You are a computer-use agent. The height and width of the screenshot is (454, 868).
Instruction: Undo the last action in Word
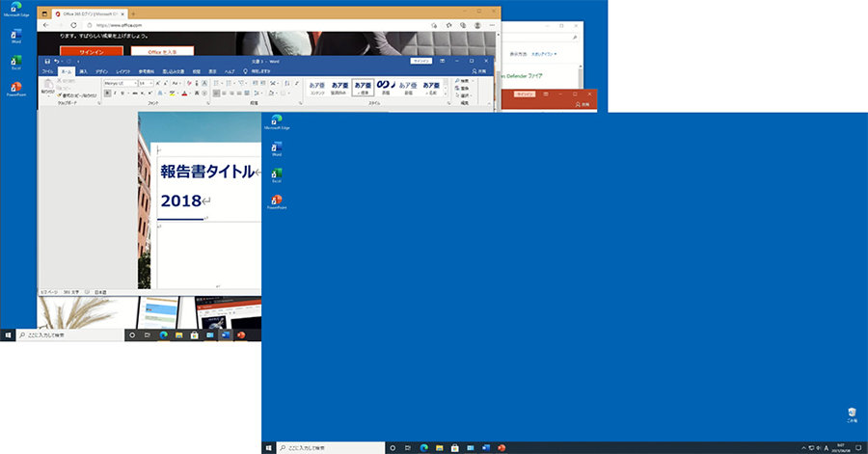pos(57,62)
